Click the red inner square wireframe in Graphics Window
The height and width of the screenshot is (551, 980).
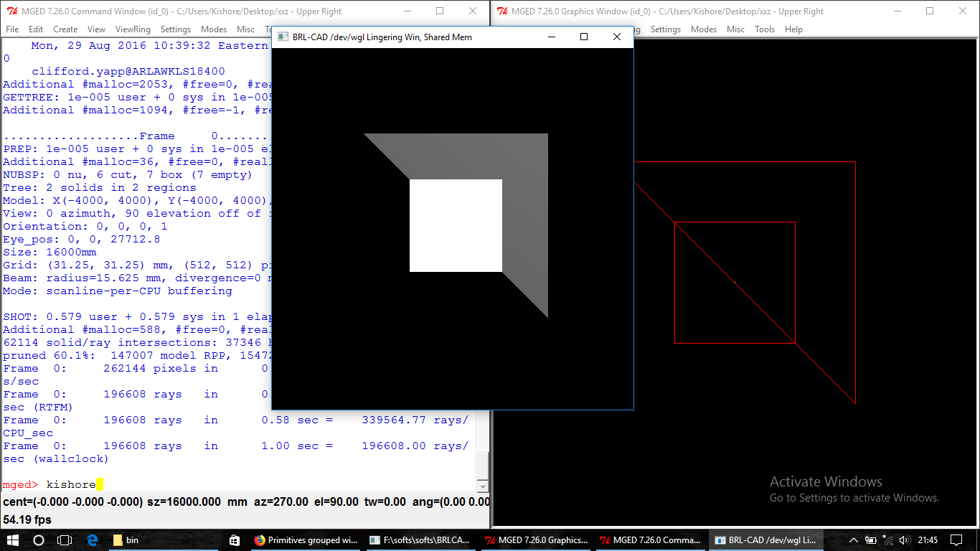(x=735, y=283)
